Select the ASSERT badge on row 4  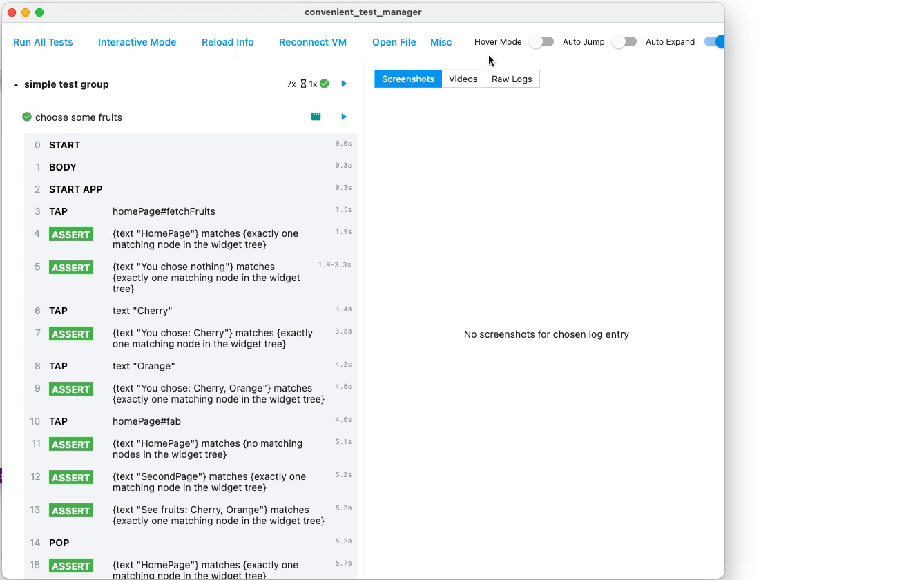(71, 235)
